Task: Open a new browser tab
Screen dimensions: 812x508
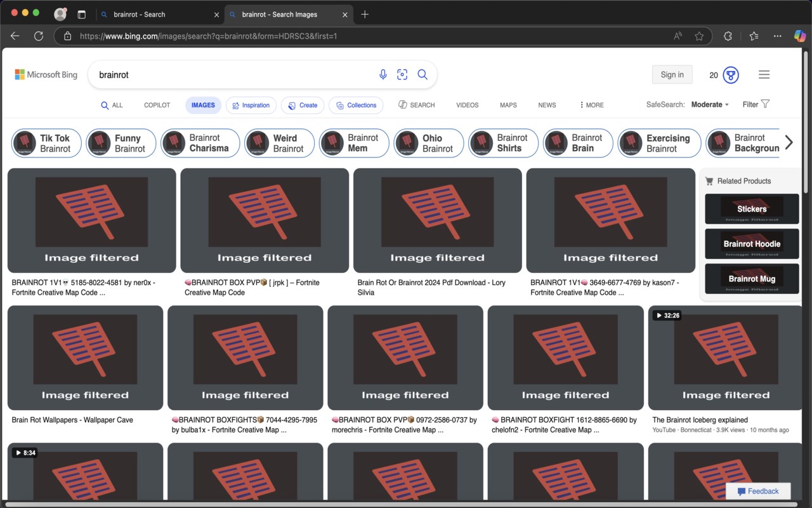Action: pos(365,14)
